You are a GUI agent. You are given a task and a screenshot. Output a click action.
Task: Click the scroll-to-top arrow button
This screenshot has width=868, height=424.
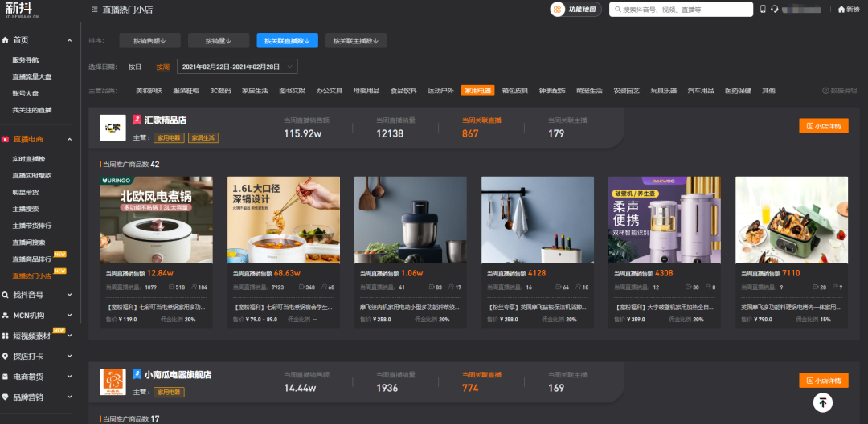822,402
